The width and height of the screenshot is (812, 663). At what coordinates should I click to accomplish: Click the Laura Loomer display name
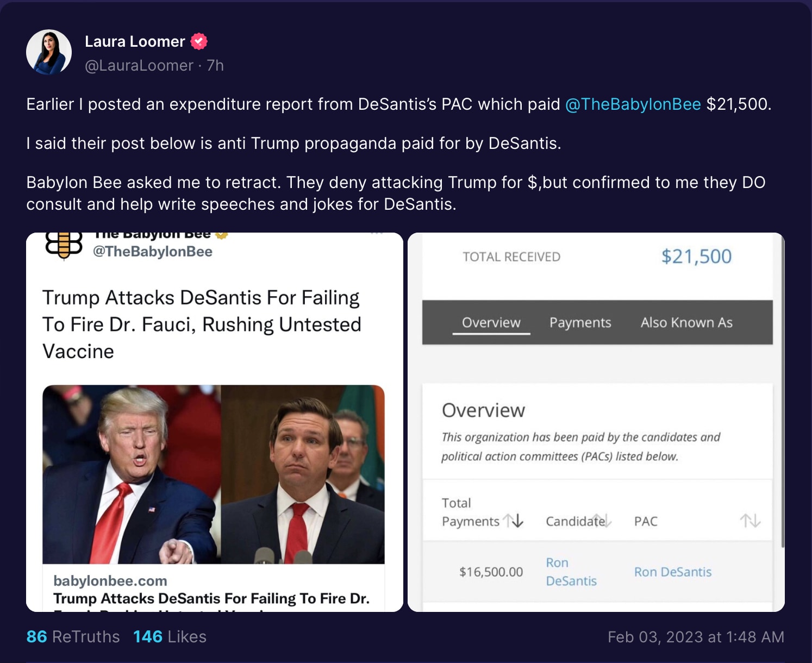click(x=135, y=41)
